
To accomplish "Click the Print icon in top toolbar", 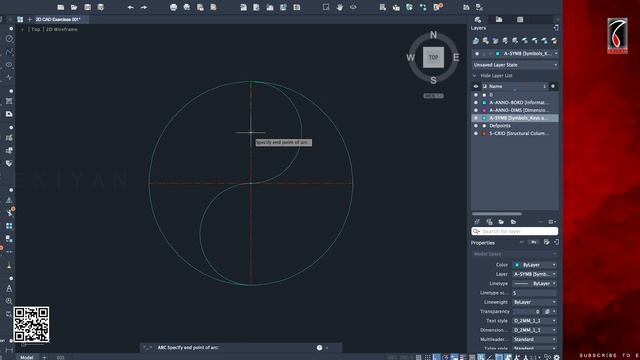I will coord(173,7).
